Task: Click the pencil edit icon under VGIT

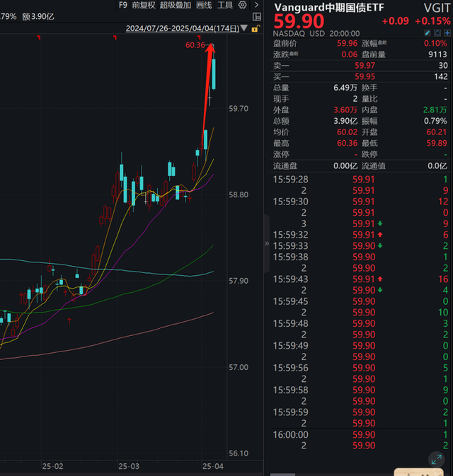Action: click(428, 33)
